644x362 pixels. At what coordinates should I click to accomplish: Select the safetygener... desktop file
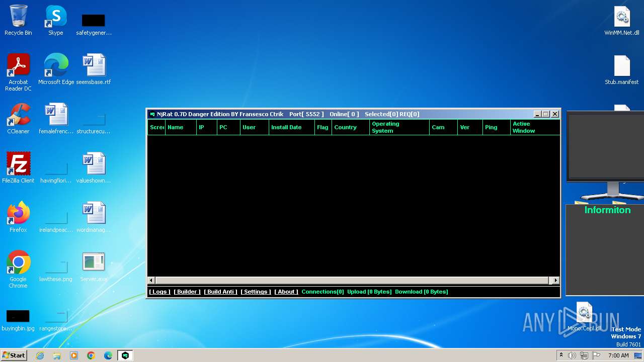coord(94,24)
